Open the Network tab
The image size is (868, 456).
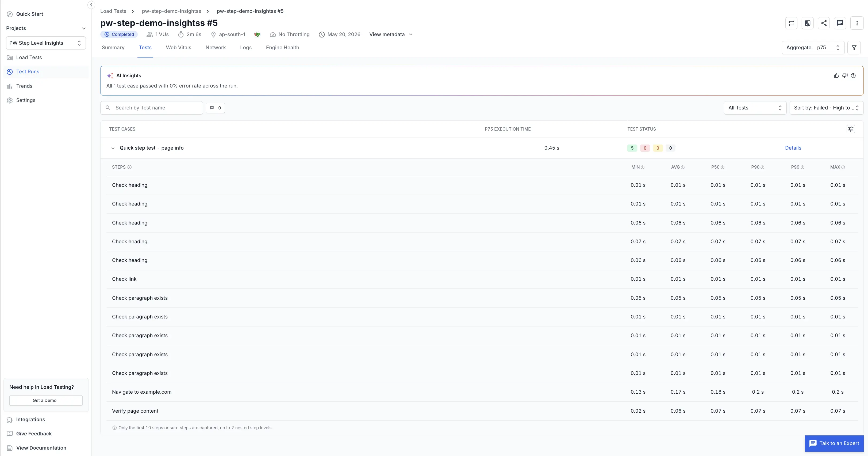coord(216,48)
